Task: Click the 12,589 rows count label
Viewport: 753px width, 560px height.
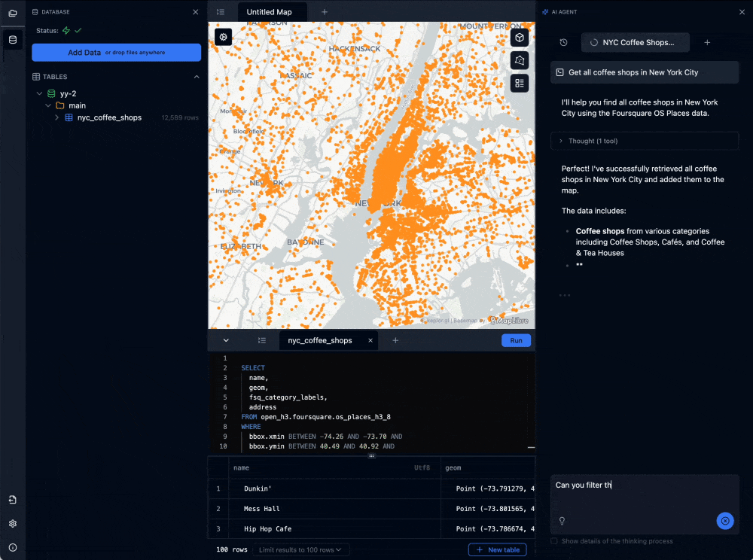Action: tap(180, 117)
